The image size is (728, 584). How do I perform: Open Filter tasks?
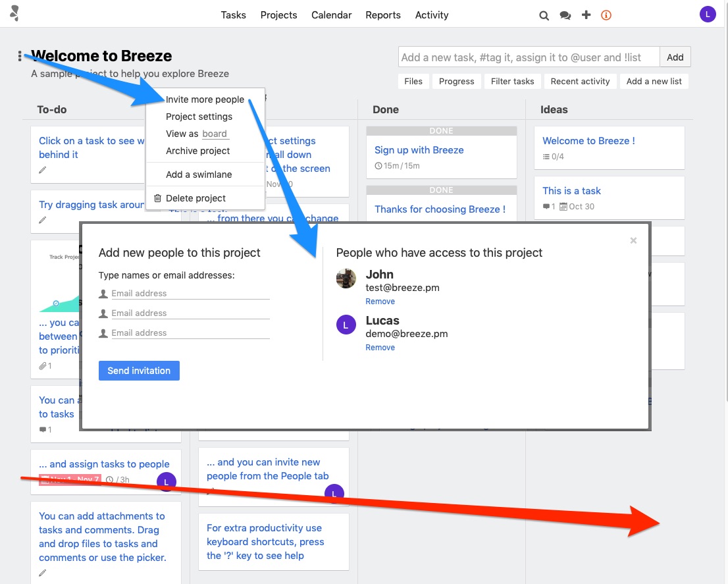(513, 81)
